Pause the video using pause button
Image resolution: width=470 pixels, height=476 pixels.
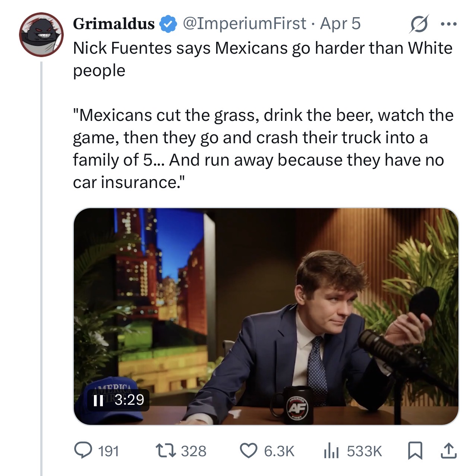(x=98, y=400)
